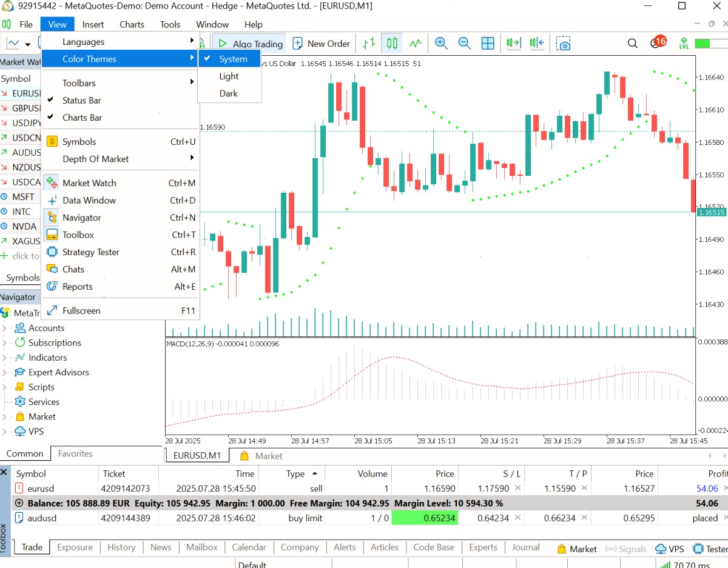Remove stop loss 1.17590 on eurusd

517,488
